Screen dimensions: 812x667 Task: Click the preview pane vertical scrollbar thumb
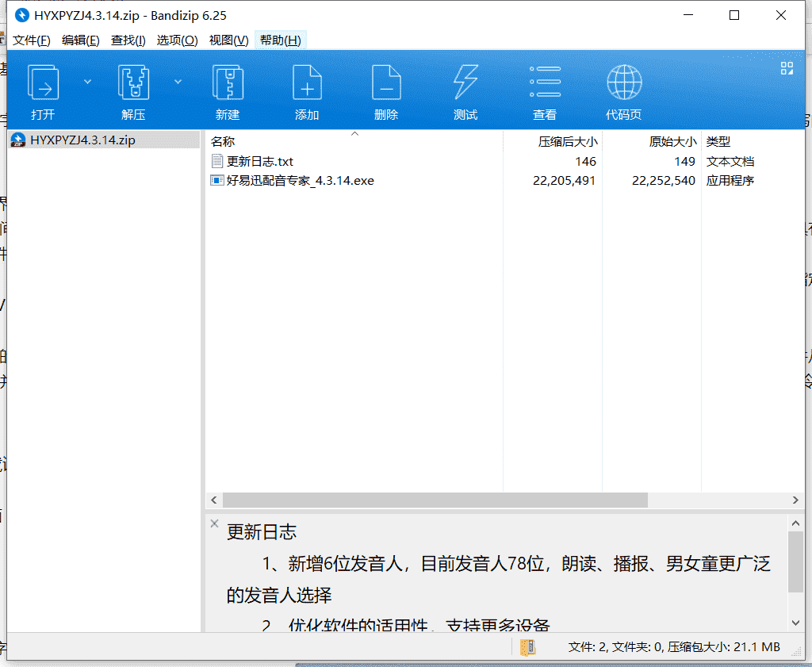pos(795,562)
